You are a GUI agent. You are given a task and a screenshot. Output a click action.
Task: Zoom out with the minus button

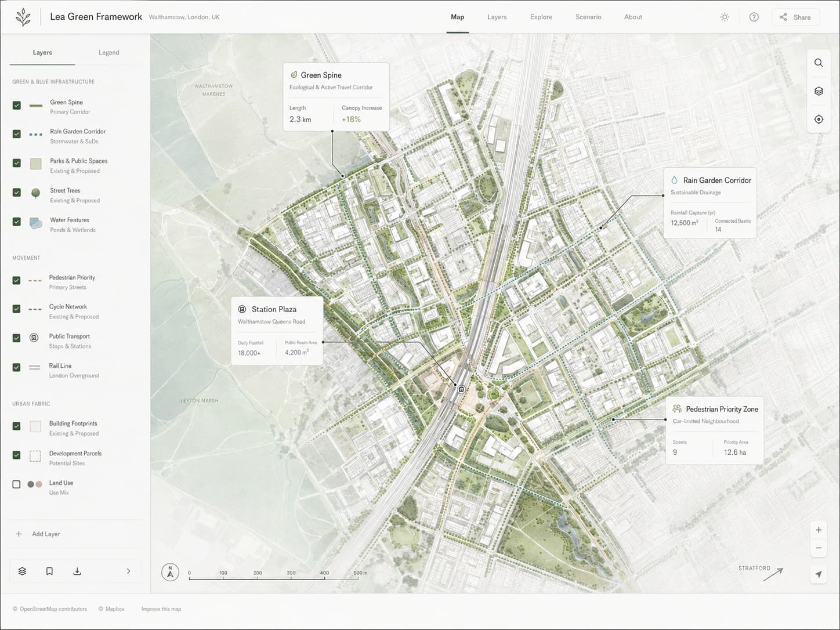(x=819, y=548)
